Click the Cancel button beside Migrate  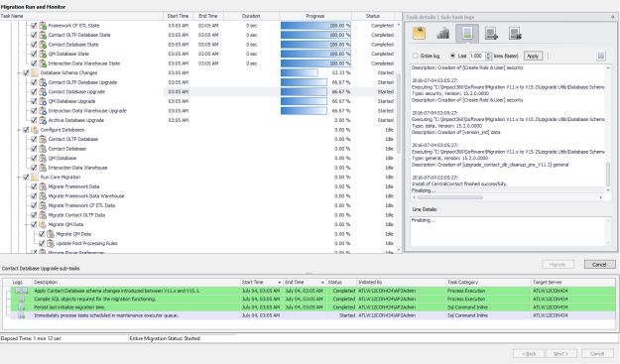tap(599, 265)
